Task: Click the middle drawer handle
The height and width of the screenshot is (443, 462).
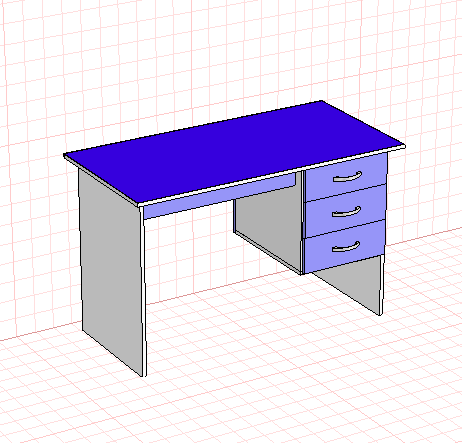Action: (347, 212)
